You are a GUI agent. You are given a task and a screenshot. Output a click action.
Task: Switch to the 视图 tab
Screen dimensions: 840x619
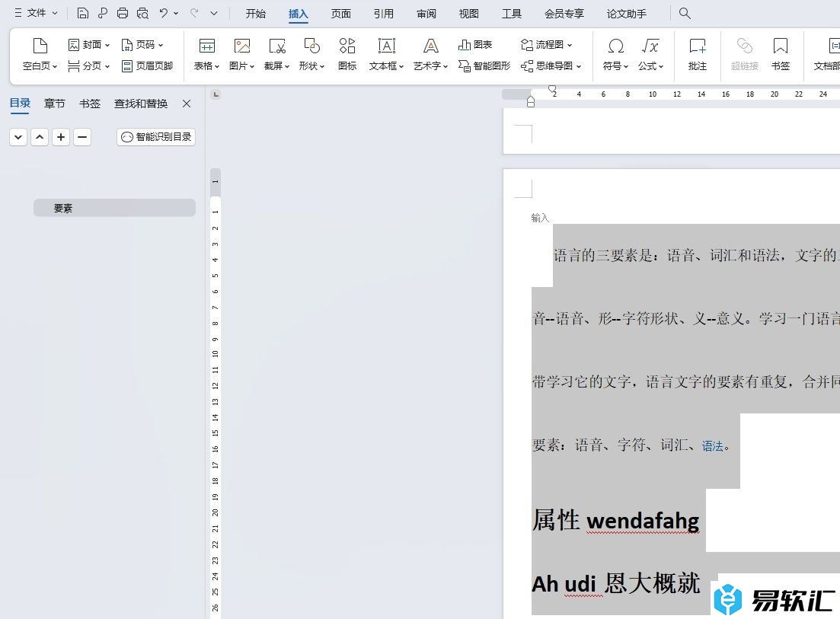click(469, 14)
